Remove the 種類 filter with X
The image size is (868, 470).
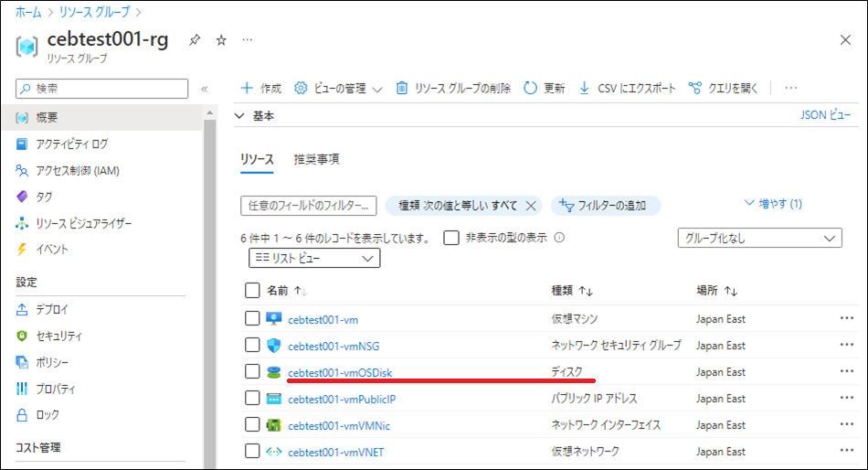pos(531,206)
